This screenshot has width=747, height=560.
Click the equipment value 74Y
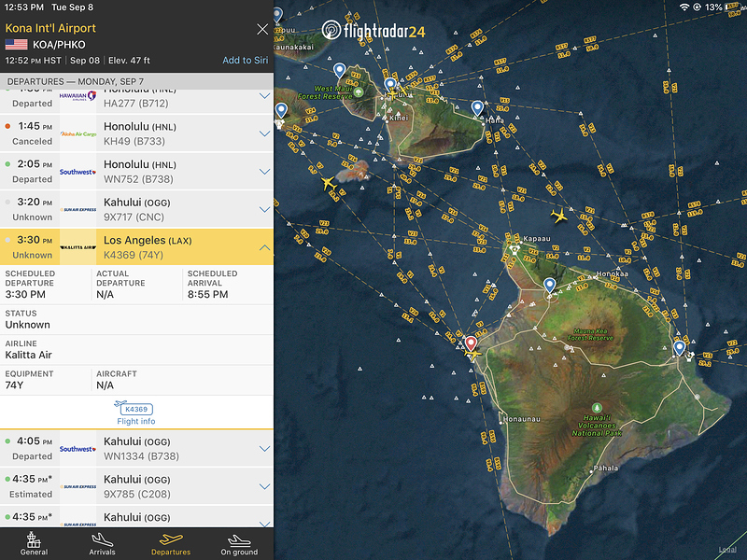(14, 385)
